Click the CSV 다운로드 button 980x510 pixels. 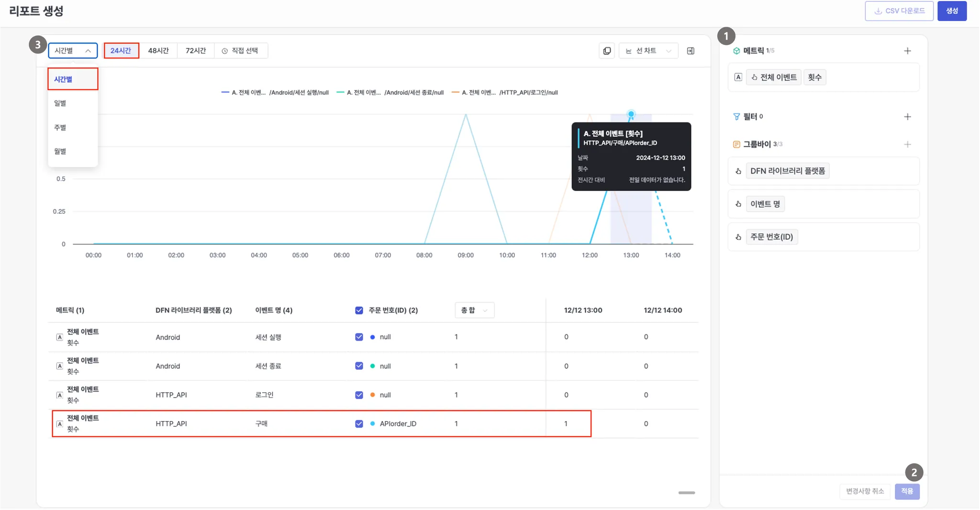[x=899, y=11]
